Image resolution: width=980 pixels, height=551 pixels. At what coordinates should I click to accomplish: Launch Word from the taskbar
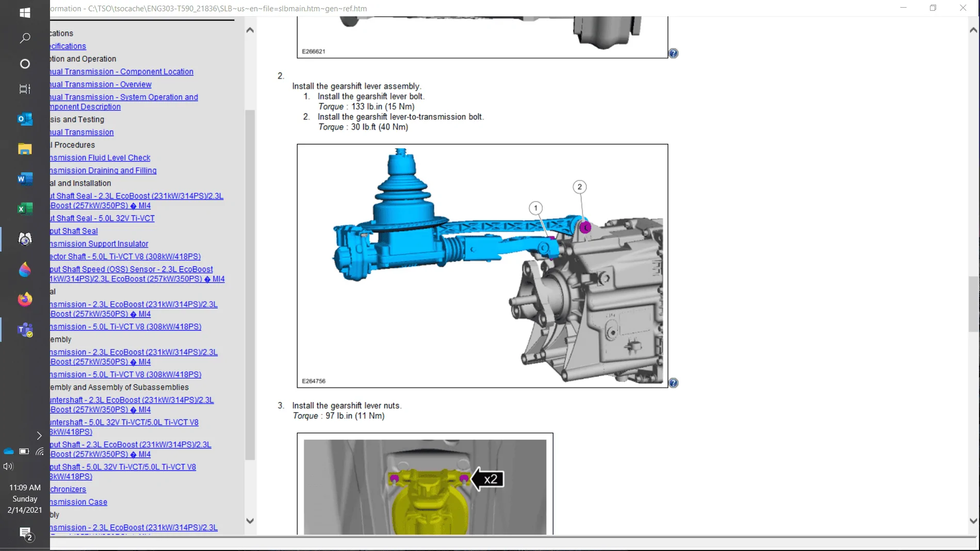pos(25,179)
